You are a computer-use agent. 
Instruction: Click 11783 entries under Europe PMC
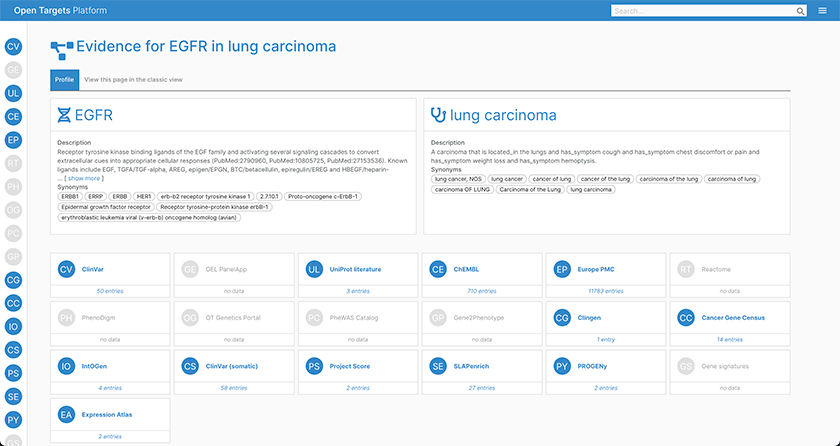(606, 291)
